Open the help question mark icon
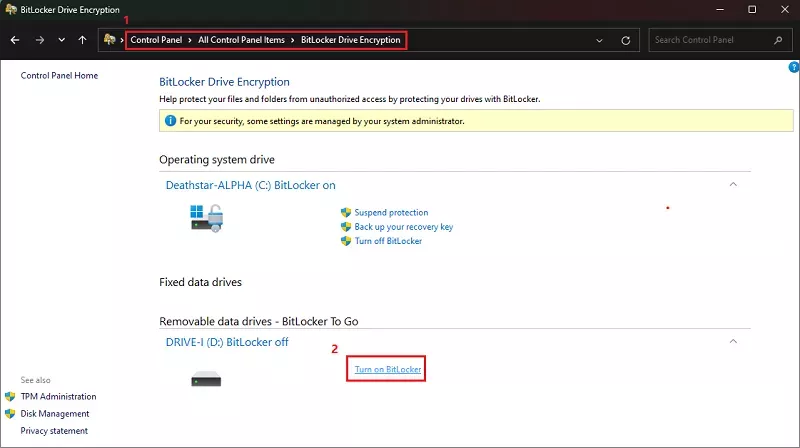This screenshot has width=800, height=448. pyautogui.click(x=793, y=67)
